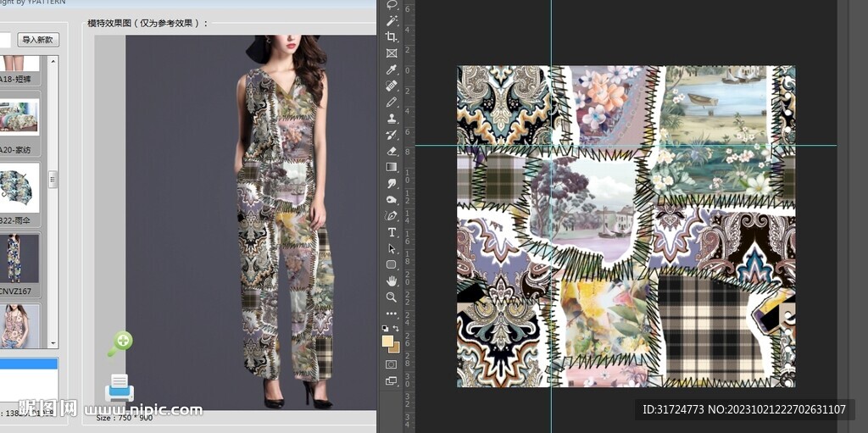
Task: Select the Magic Wand tool
Action: tap(392, 20)
